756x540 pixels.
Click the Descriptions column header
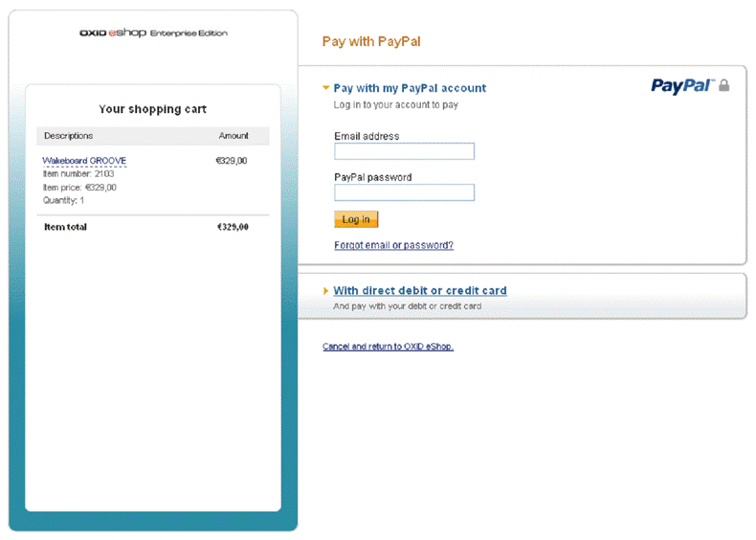click(69, 136)
